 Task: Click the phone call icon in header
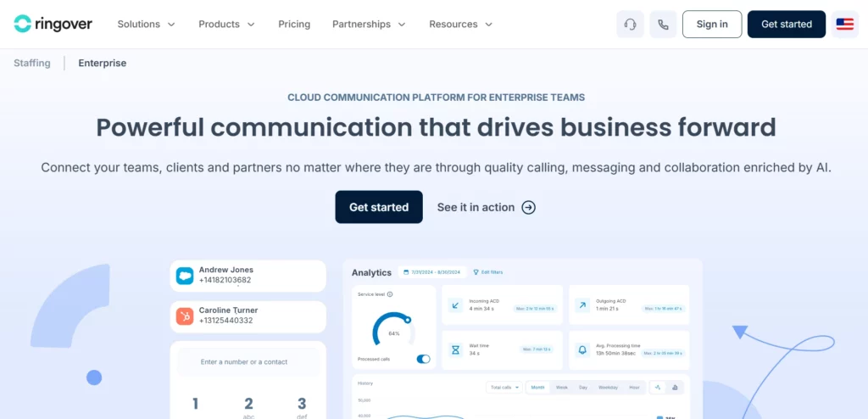coord(663,25)
